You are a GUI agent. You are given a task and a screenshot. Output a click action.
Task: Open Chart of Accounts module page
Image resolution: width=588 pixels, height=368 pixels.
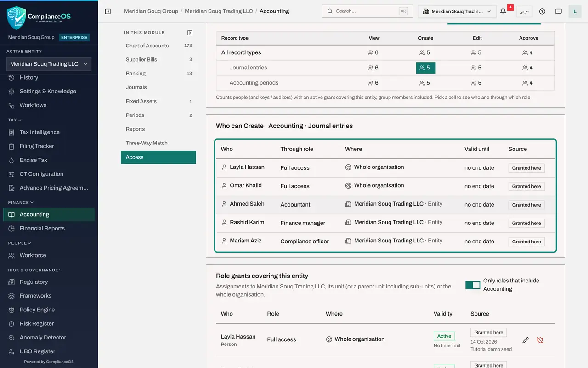point(158,46)
